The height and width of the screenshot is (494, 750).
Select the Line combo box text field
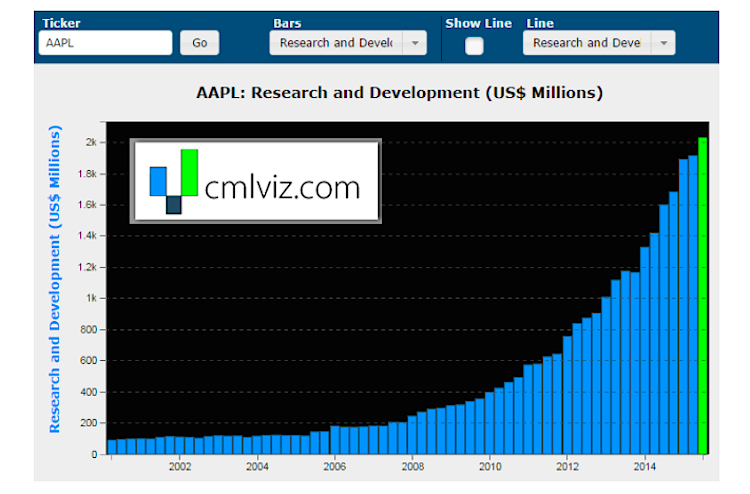point(587,43)
